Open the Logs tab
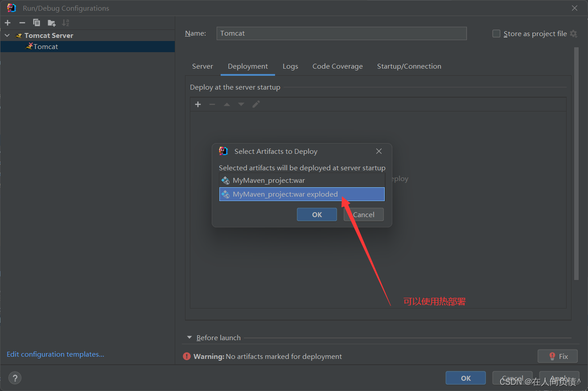588x391 pixels. tap(290, 66)
